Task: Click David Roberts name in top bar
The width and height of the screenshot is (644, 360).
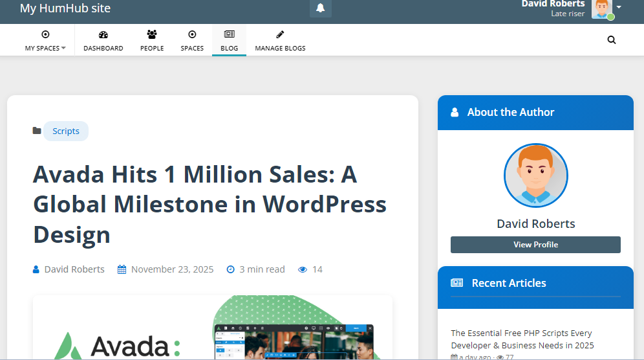Action: [553, 4]
